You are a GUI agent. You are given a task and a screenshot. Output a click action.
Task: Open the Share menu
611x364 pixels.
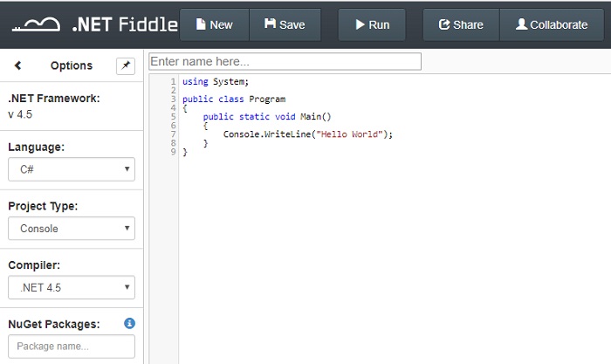pyautogui.click(x=461, y=25)
